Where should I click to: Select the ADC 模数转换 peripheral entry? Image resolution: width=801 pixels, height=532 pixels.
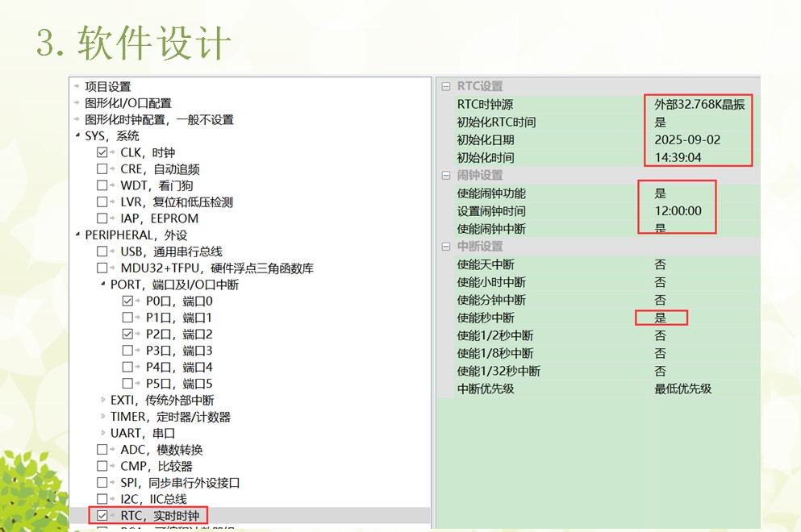pos(152,450)
